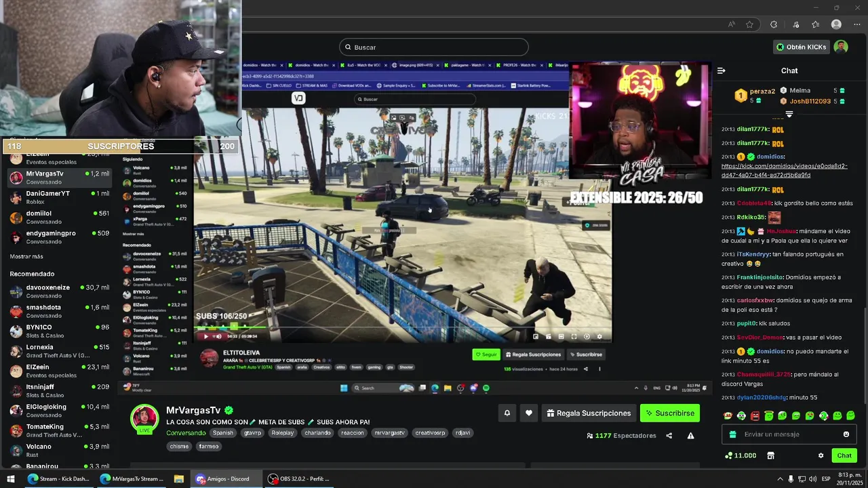Click the Regala Suscripciones button
The width and height of the screenshot is (868, 488).
[589, 413]
